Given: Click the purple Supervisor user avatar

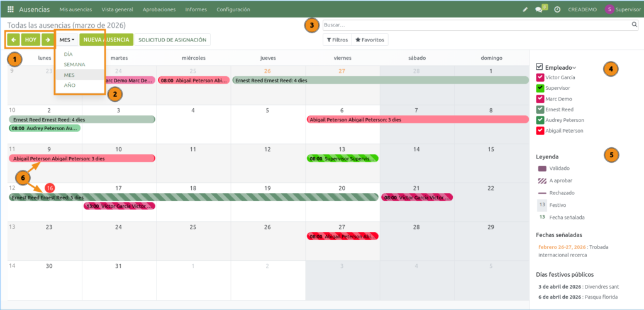Looking at the screenshot, I should (x=609, y=9).
